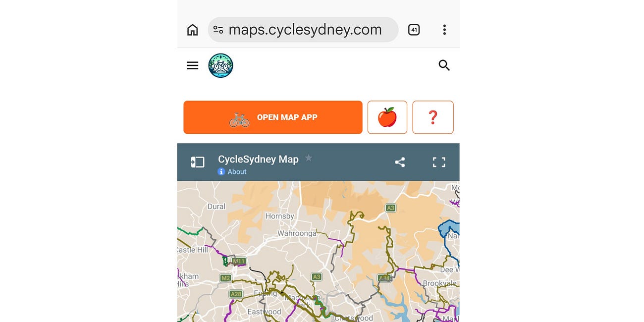The image size is (644, 322).
Task: Click the Dural label on map
Action: 216,207
